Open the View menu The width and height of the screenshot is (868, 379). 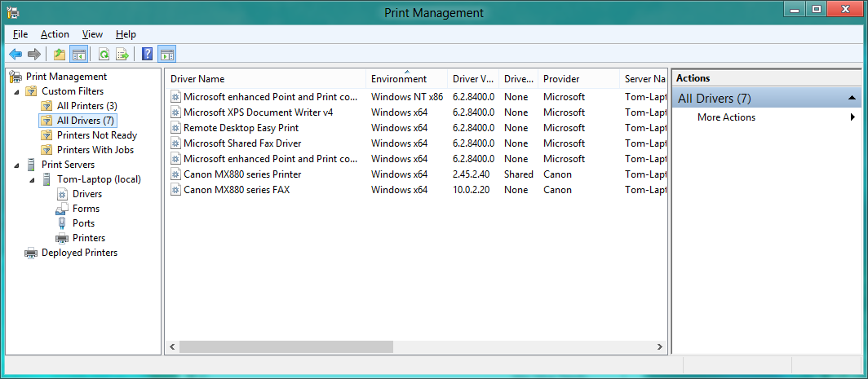92,34
